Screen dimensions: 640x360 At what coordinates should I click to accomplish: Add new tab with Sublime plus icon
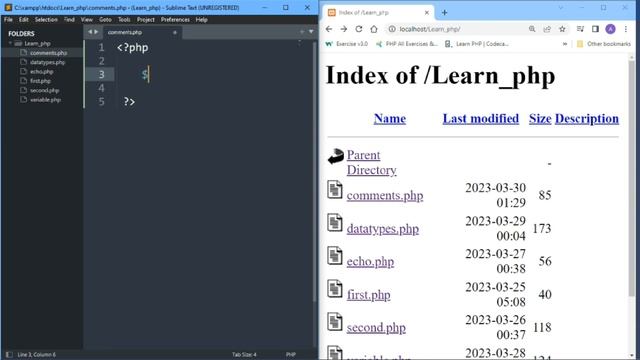point(302,32)
